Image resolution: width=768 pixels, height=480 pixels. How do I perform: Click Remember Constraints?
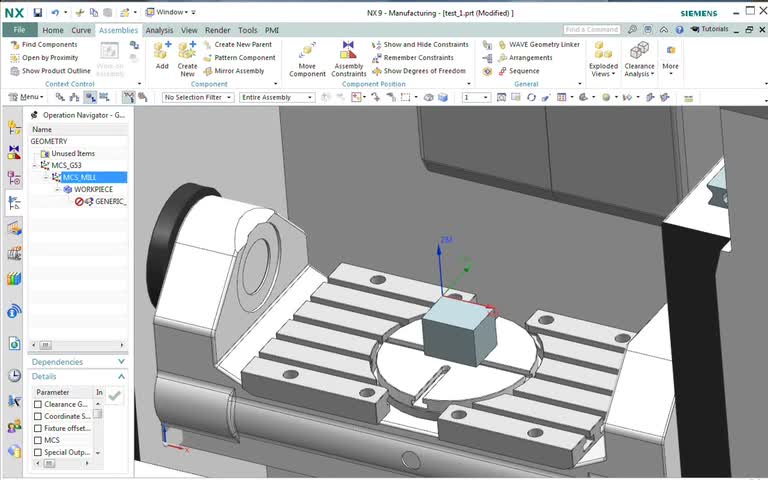[x=413, y=58]
